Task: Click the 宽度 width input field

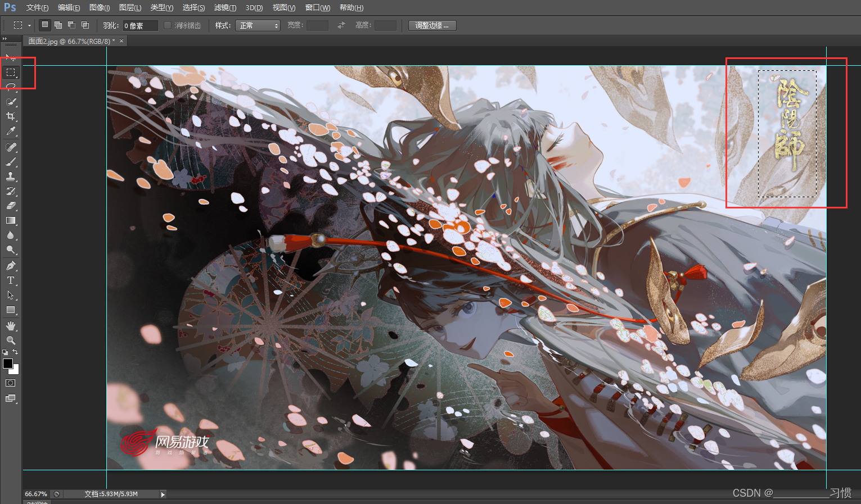Action: click(317, 25)
